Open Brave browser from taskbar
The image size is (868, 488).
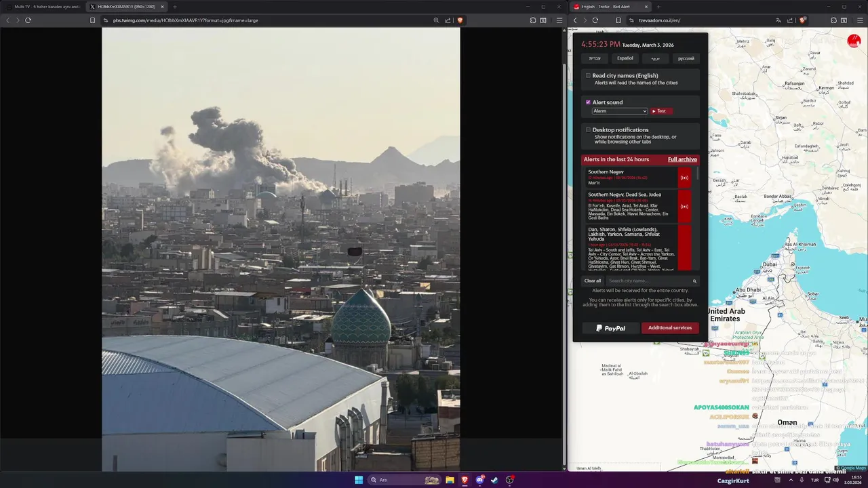(x=465, y=480)
